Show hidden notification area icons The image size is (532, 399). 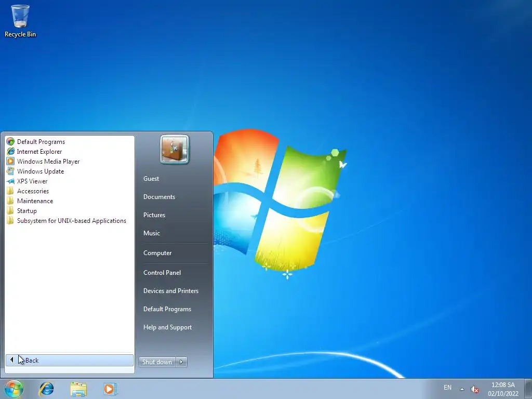[x=462, y=389]
